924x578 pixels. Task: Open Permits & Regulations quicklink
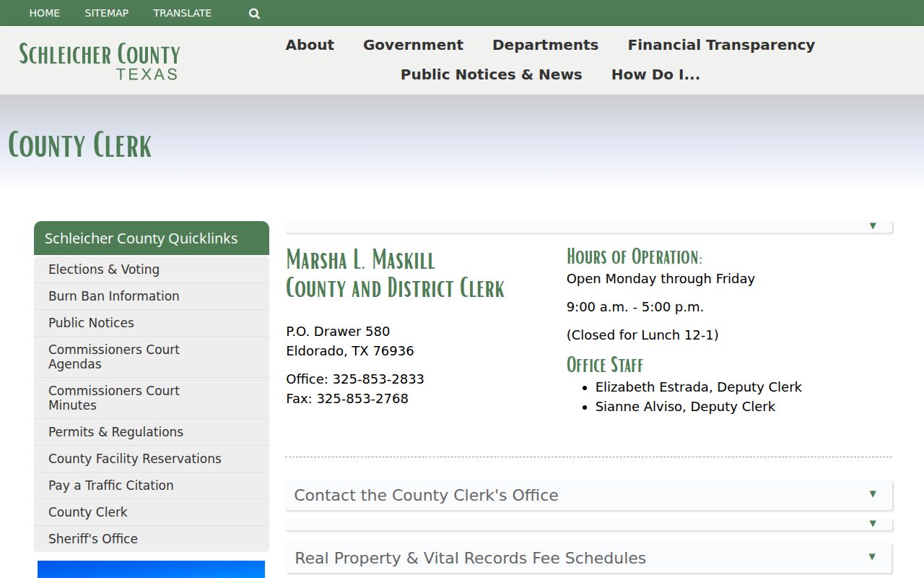point(152,432)
